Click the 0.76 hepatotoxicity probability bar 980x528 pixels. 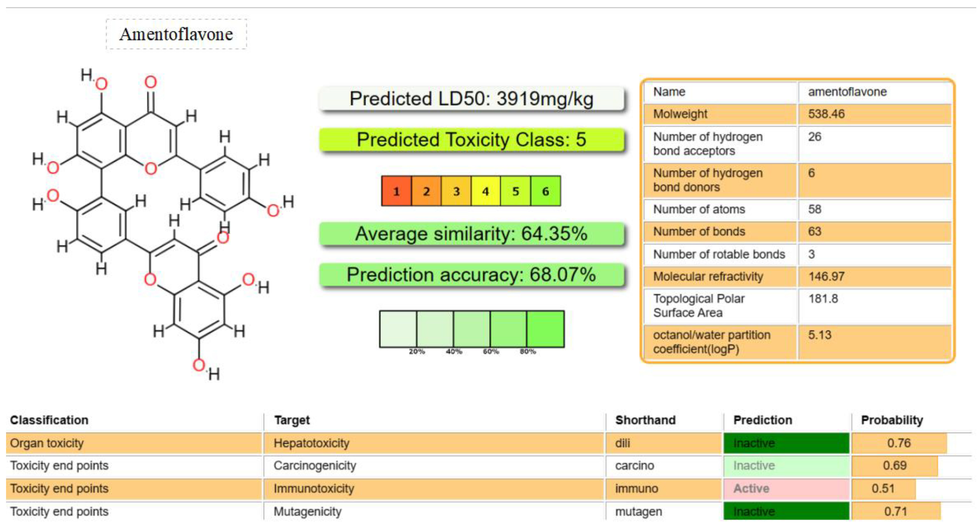click(x=899, y=443)
